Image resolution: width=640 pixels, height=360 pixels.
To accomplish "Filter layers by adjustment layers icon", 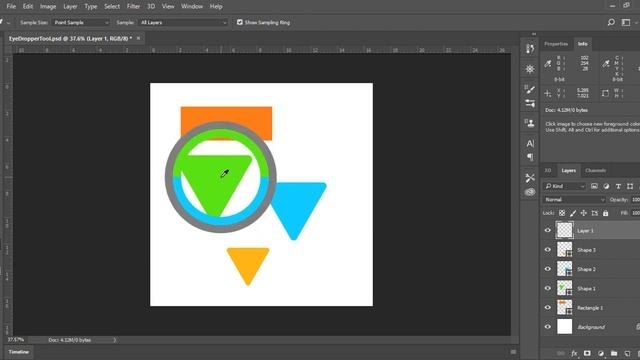I will coord(606,186).
